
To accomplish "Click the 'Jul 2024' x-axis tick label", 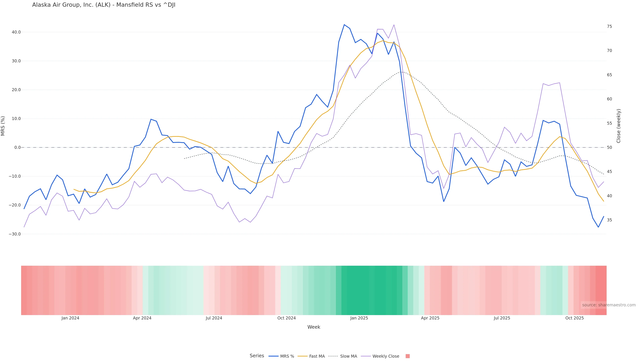I will [x=214, y=318].
